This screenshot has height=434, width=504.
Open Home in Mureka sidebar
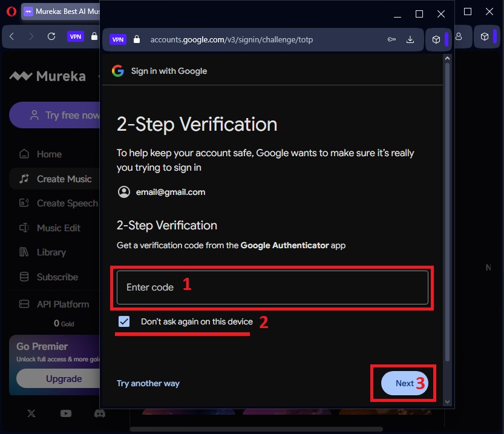tap(48, 154)
